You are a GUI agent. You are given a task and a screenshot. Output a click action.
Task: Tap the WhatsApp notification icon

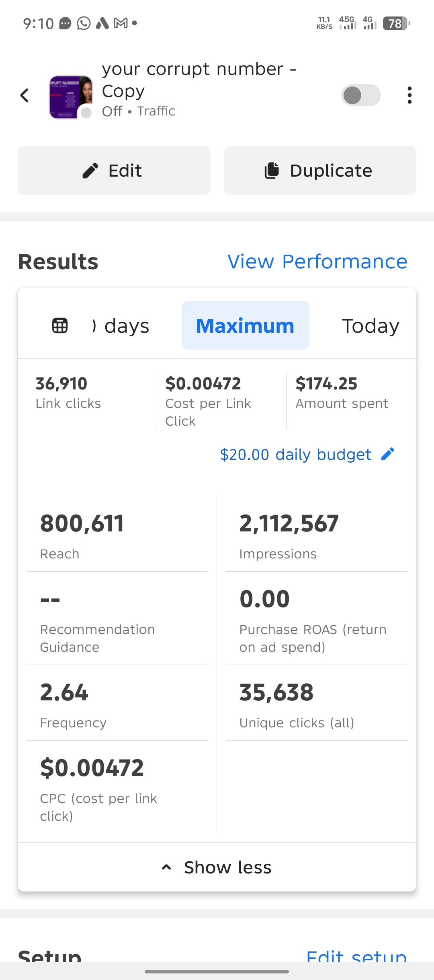point(84,23)
